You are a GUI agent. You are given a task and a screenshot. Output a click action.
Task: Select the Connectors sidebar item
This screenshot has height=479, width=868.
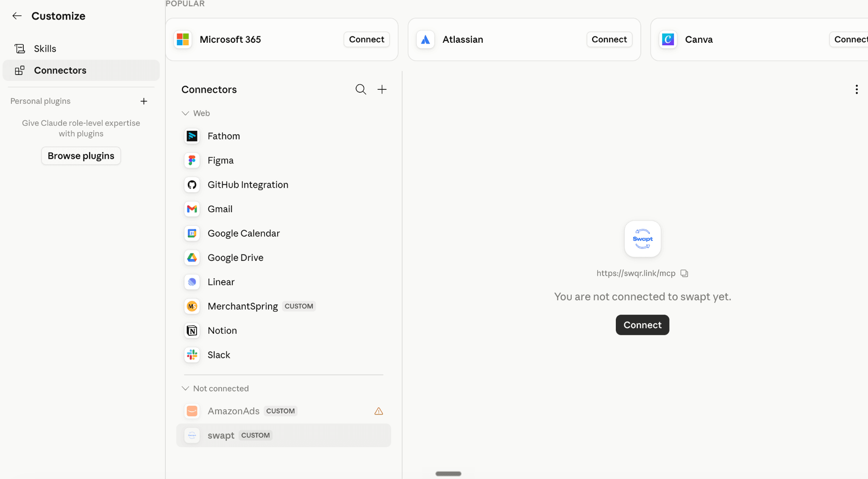[x=81, y=70]
